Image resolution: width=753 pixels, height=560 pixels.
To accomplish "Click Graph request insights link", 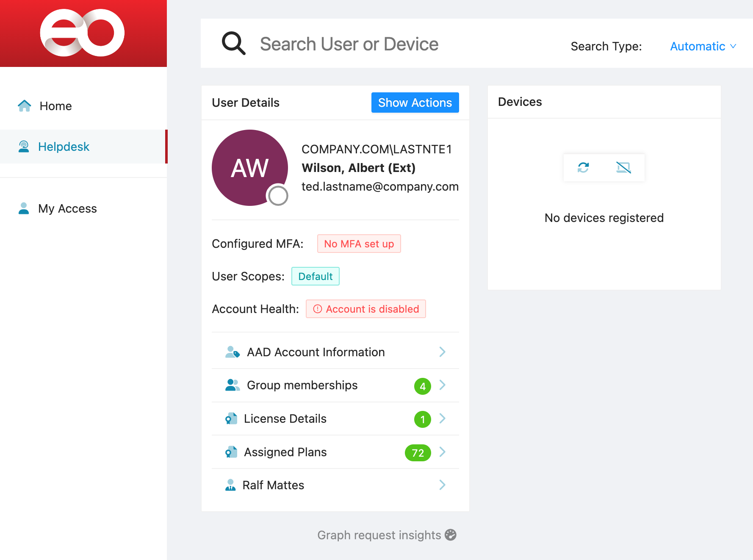I will click(379, 535).
